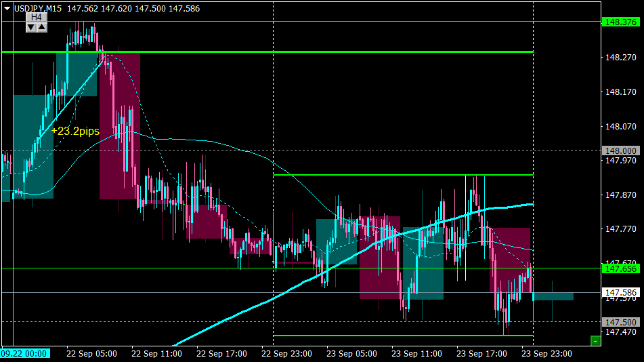The image size is (644, 362).
Task: Click the 147.870 price scale value
Action: pyautogui.click(x=620, y=195)
